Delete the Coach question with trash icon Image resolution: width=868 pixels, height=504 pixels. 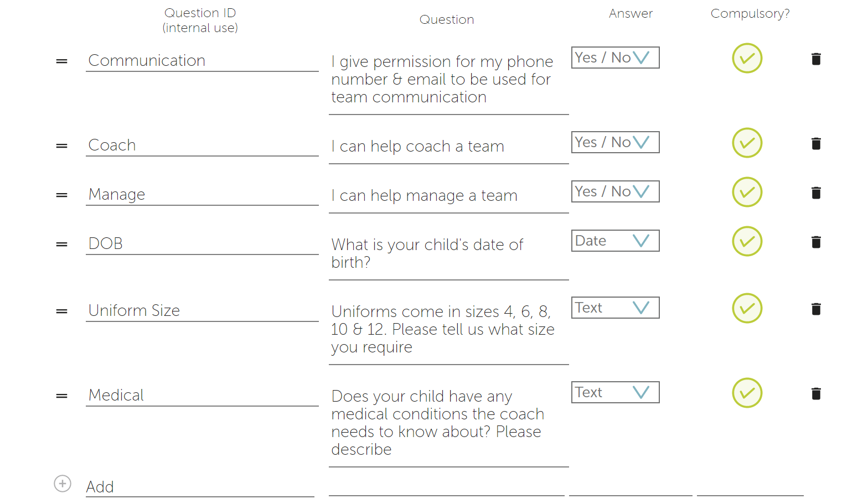[x=816, y=143]
